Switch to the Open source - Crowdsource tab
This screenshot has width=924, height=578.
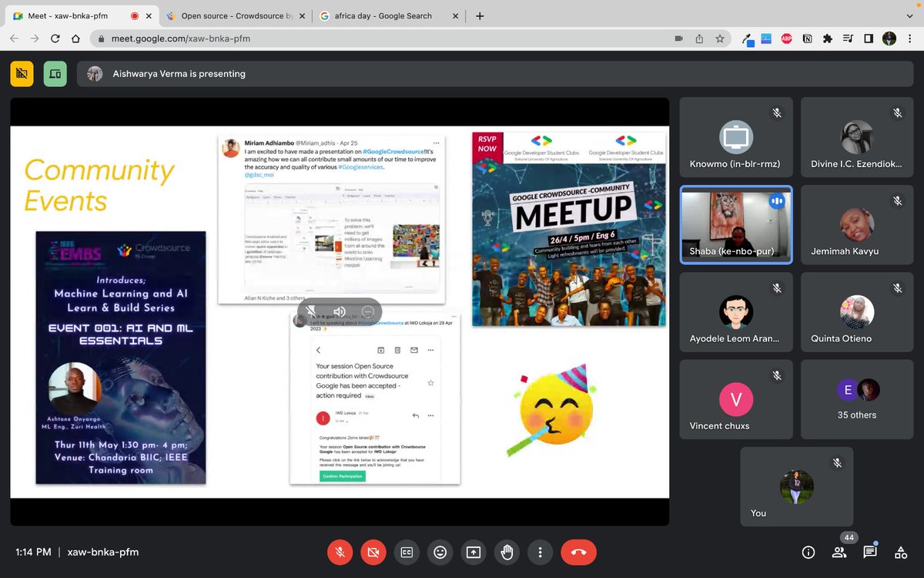click(235, 15)
